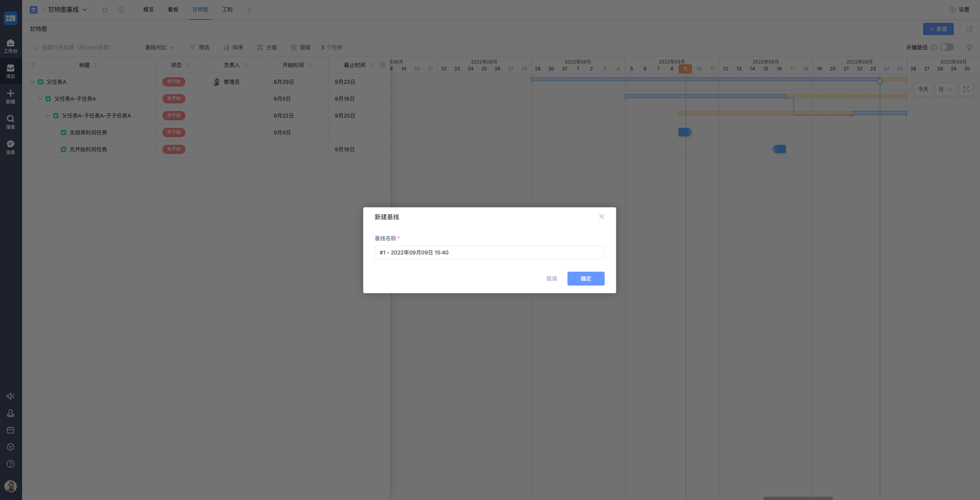The width and height of the screenshot is (980, 500).
Task: Toggle the 关键路径 switch
Action: click(x=947, y=47)
